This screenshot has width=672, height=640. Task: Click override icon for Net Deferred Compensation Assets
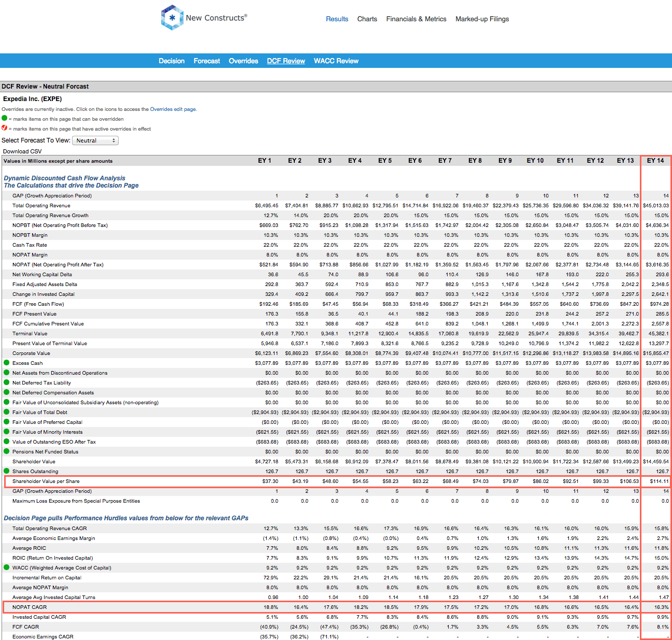point(6,392)
